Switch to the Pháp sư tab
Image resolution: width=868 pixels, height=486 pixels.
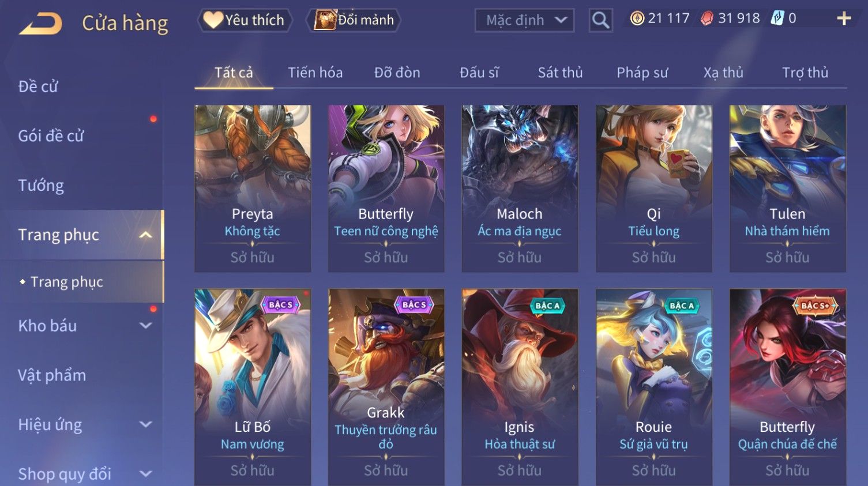(642, 73)
